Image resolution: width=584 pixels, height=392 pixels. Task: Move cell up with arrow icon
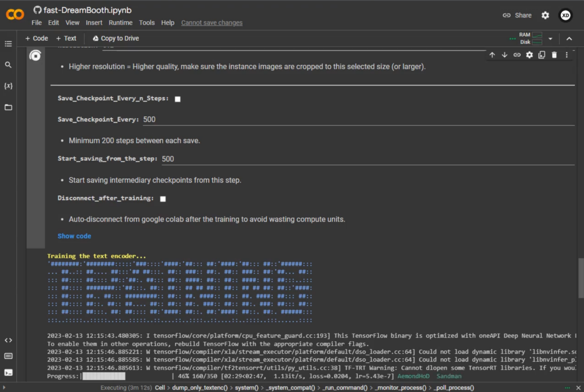coord(492,55)
